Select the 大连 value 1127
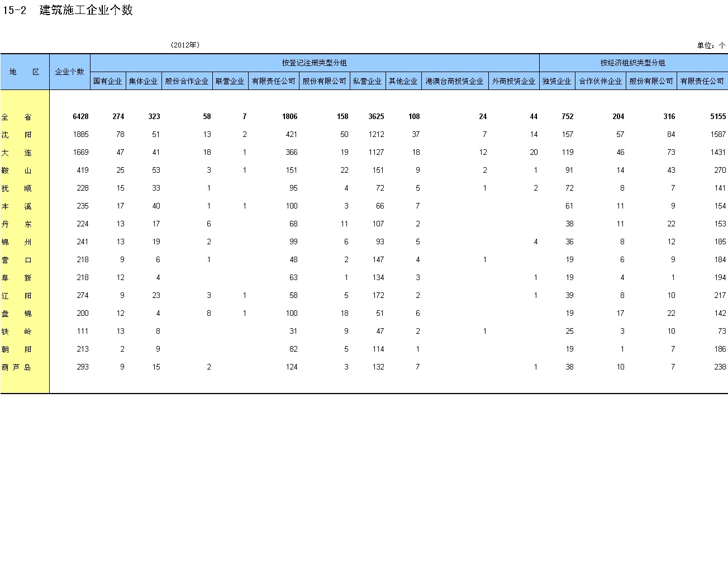The width and height of the screenshot is (728, 573). click(377, 152)
